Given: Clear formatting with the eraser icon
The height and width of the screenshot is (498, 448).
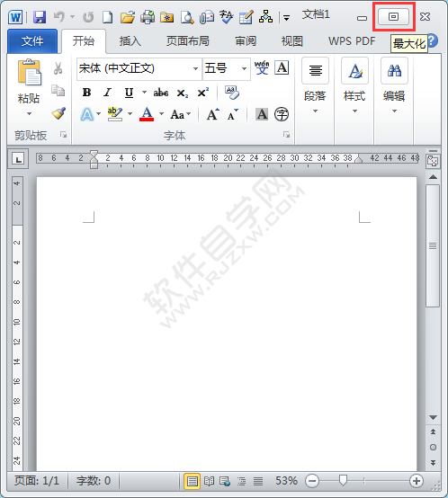Looking at the screenshot, I should click(232, 93).
